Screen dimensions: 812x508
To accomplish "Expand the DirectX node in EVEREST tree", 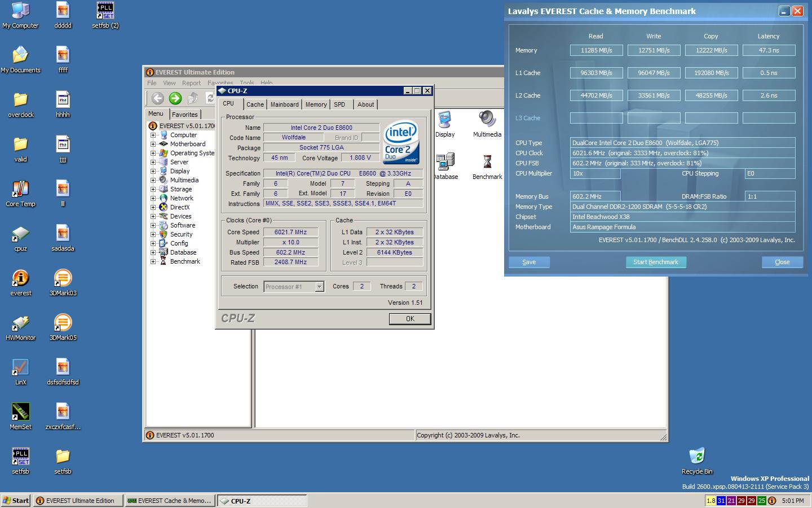I will click(153, 207).
